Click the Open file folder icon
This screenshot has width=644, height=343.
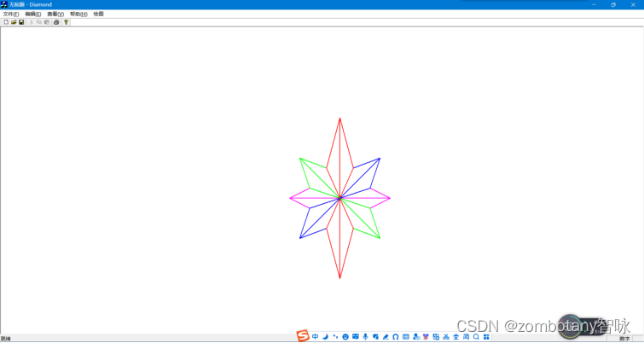point(14,22)
